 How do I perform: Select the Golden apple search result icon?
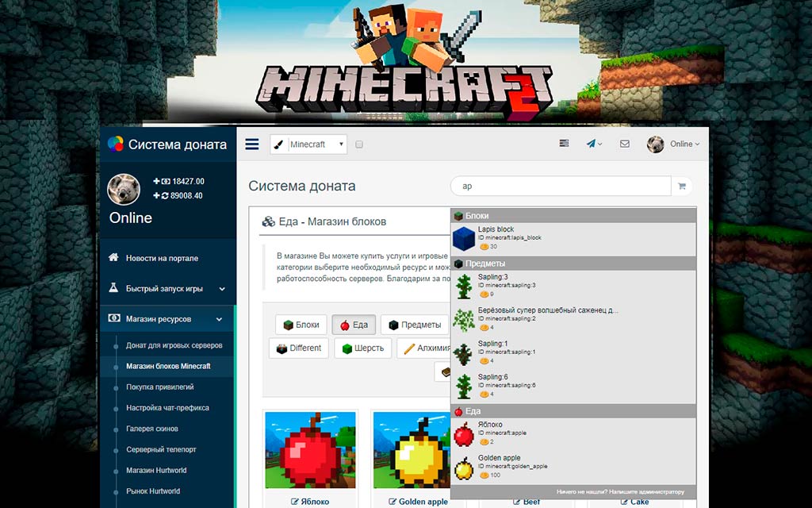[x=464, y=468]
